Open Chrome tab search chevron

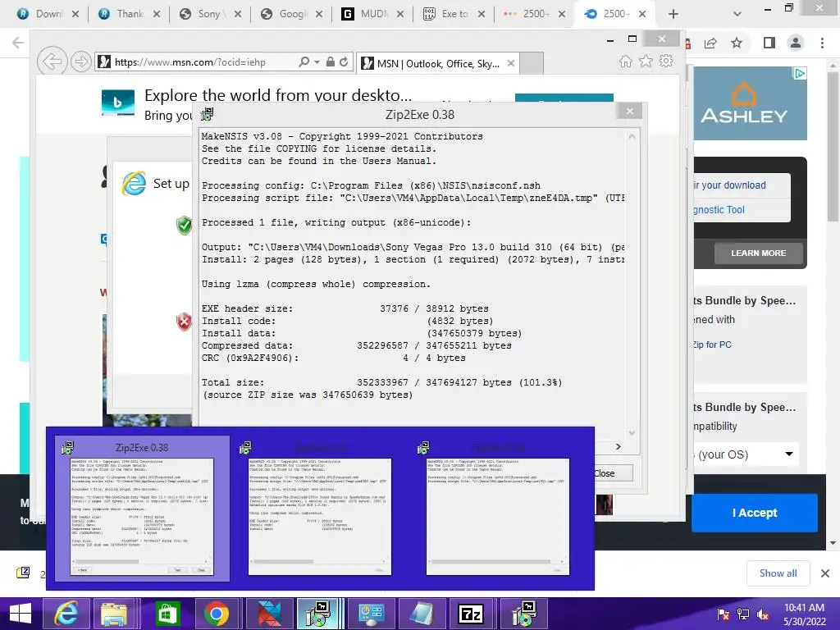tap(737, 14)
